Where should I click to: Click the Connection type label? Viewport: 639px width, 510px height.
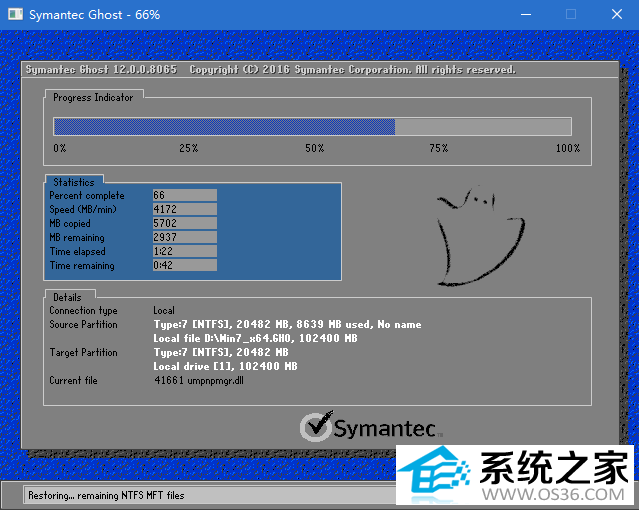[83, 311]
